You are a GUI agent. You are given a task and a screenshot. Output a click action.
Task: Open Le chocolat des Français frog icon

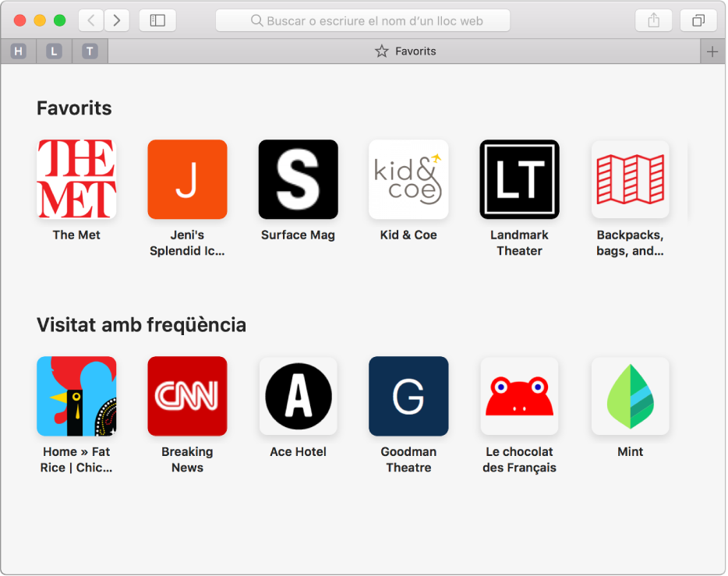(x=519, y=396)
